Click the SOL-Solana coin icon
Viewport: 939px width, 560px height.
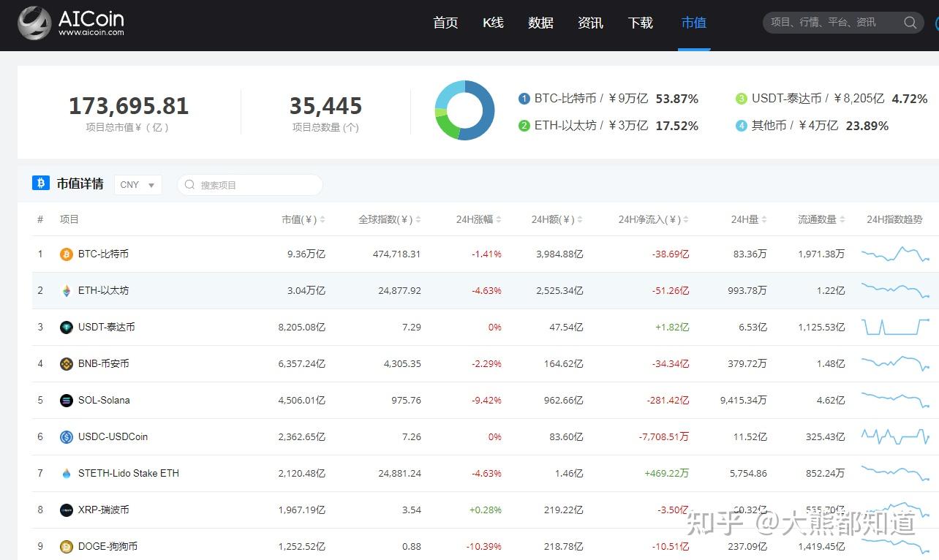click(67, 401)
